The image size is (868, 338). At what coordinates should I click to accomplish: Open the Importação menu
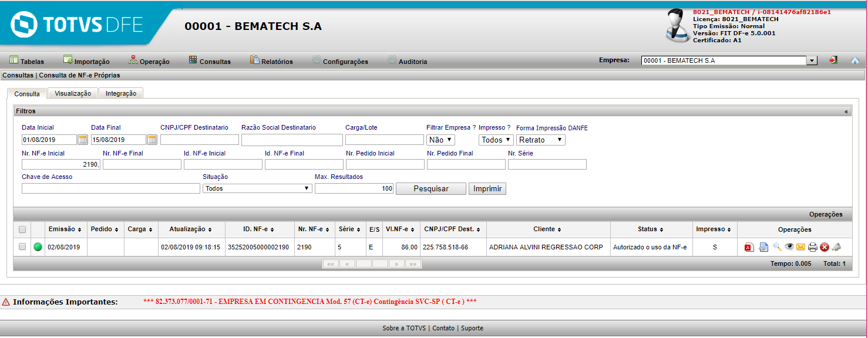[86, 61]
